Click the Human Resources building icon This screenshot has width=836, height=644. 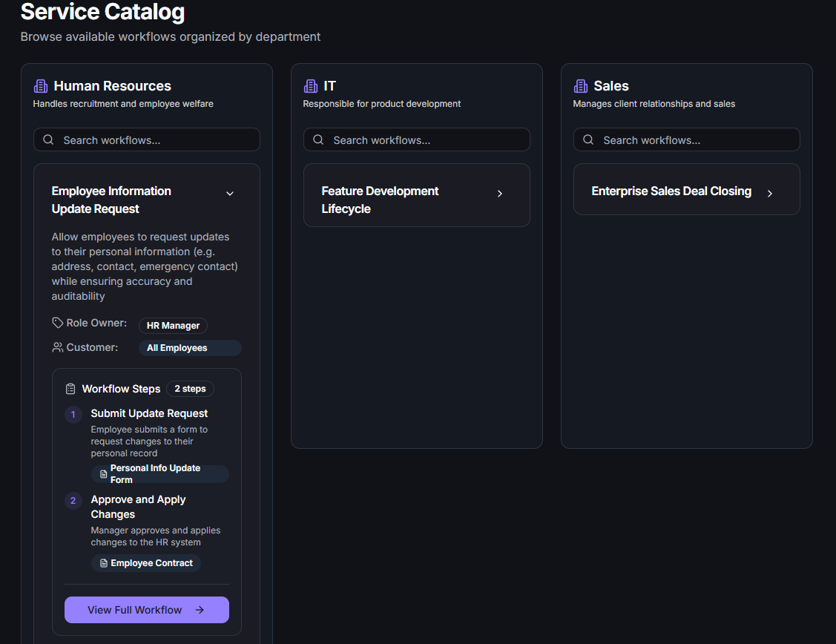coord(41,86)
